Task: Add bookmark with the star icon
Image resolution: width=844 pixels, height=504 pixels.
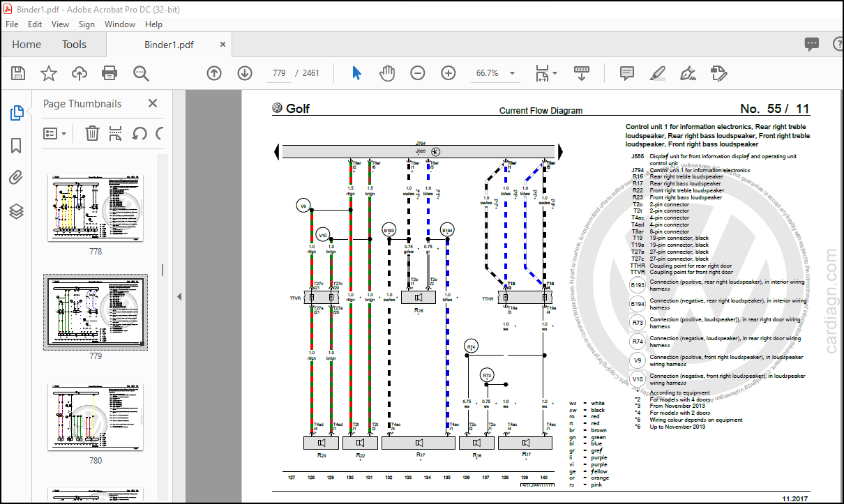Action: (x=49, y=73)
